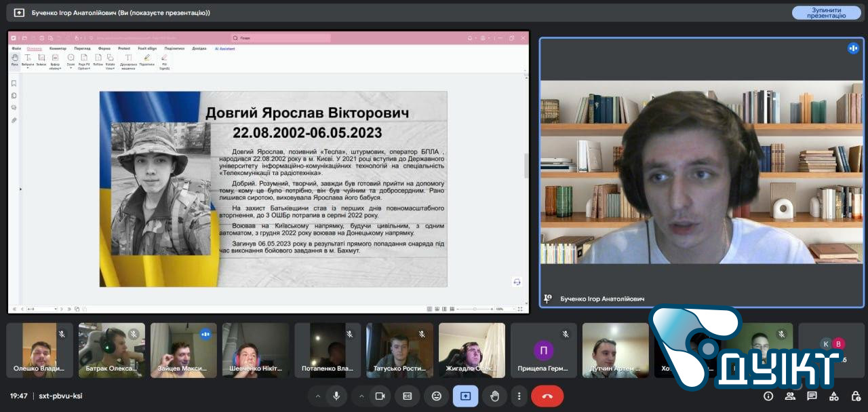Click the print icon in the PDF title bar
Screen dimensions: 868x412
[x=42, y=38]
